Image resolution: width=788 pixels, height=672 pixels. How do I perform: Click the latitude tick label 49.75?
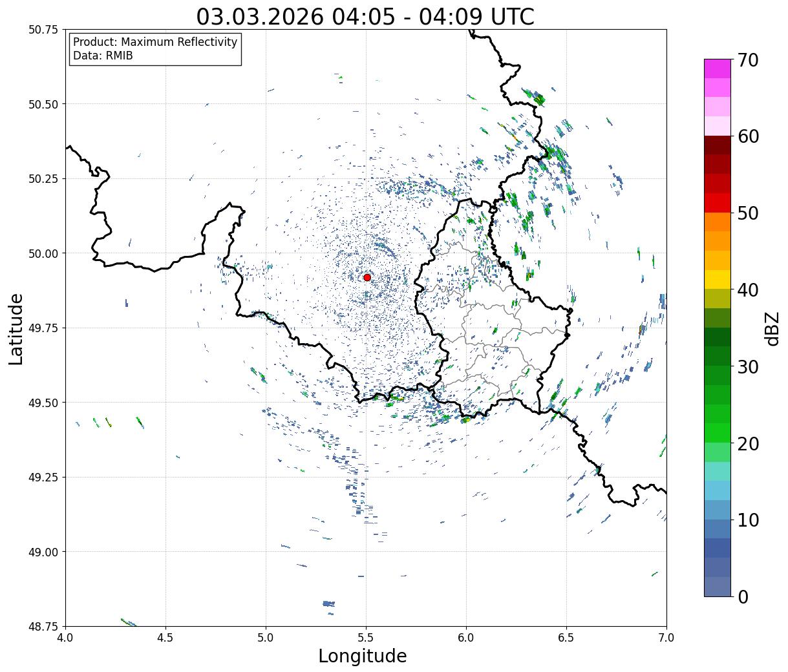43,328
